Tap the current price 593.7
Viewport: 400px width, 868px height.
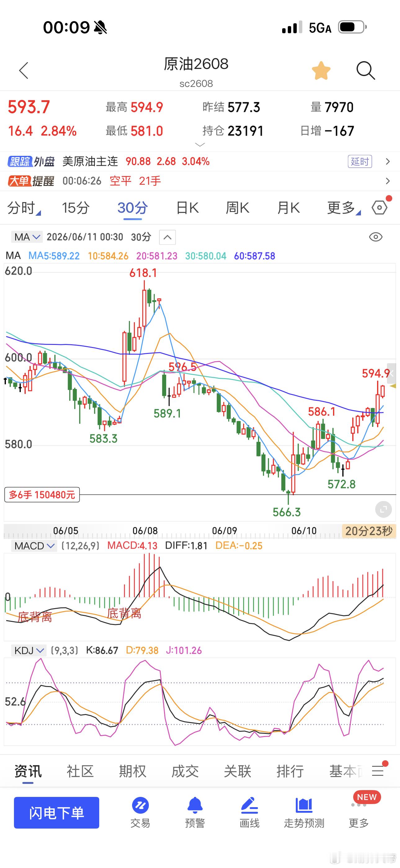(x=29, y=107)
